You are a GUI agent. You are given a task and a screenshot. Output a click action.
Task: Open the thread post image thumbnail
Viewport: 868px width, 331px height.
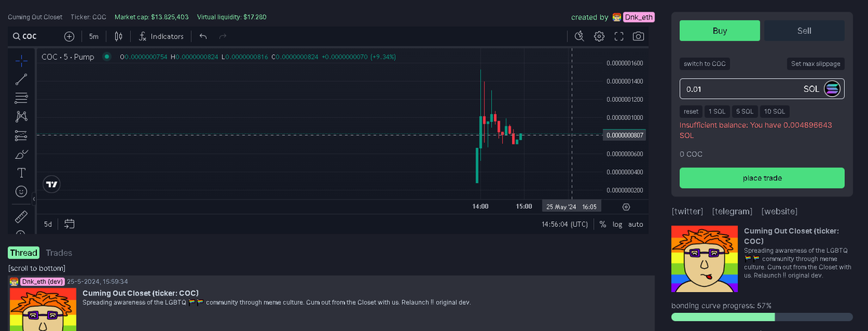[43, 309]
